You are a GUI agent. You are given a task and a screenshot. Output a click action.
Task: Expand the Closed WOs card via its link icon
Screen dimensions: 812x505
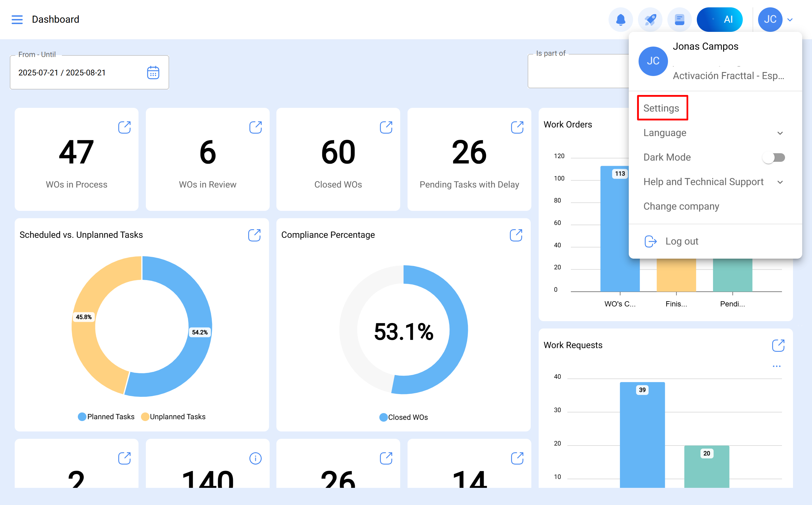[x=386, y=127]
